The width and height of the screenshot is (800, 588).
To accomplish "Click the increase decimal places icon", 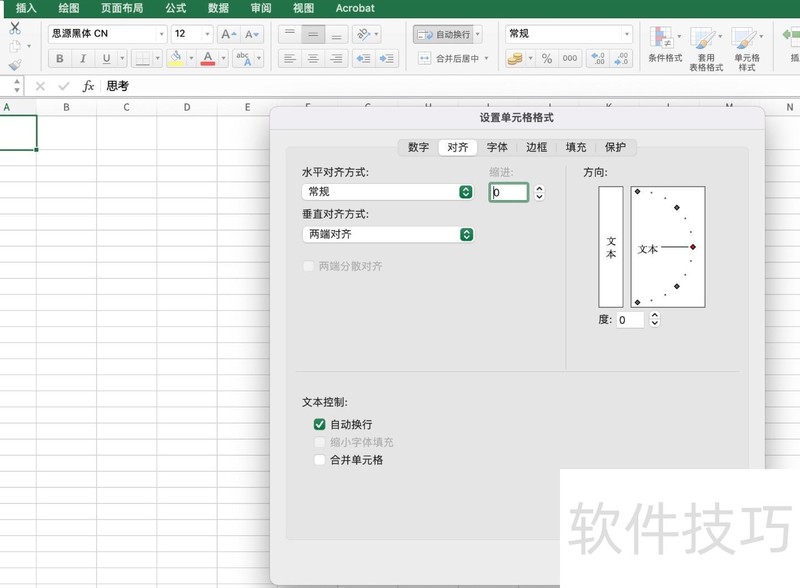I will (x=599, y=58).
